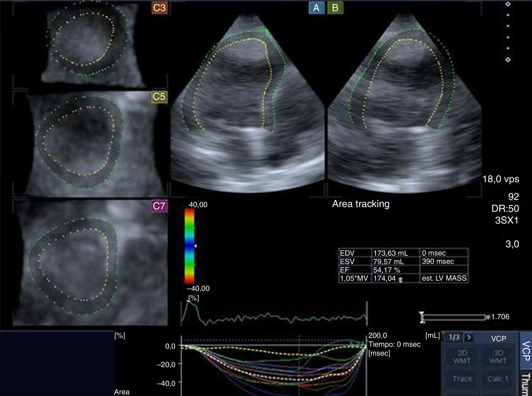Select the C7 short-axis view label
Screen dimensions: 532x396
pyautogui.click(x=159, y=206)
